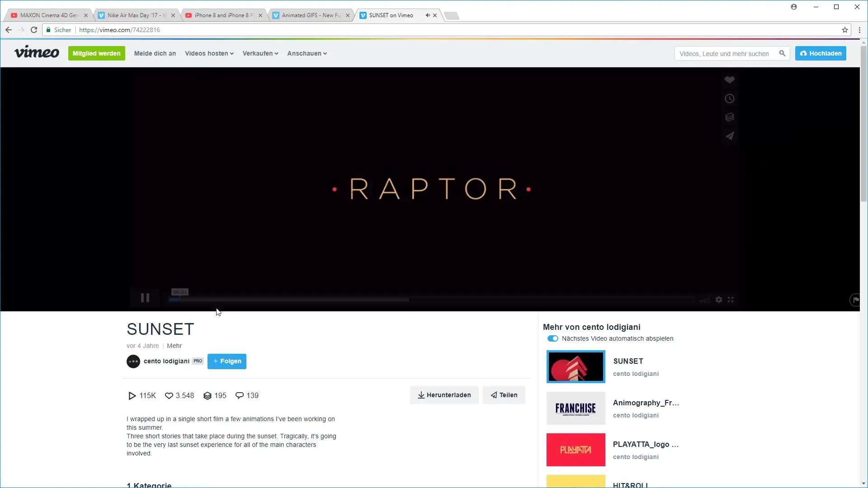The image size is (868, 488).
Task: Open PLAYATTA_logo thumbnail
Action: tap(576, 450)
